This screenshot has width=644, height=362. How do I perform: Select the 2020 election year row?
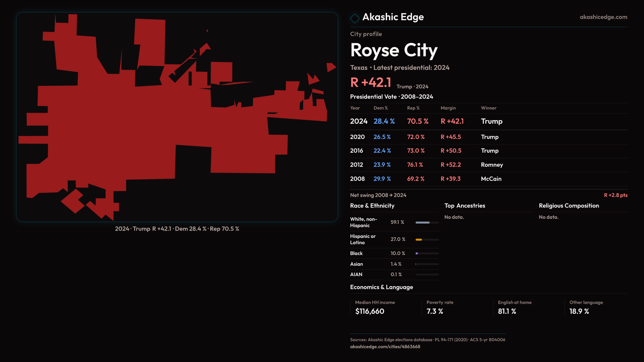(488, 137)
